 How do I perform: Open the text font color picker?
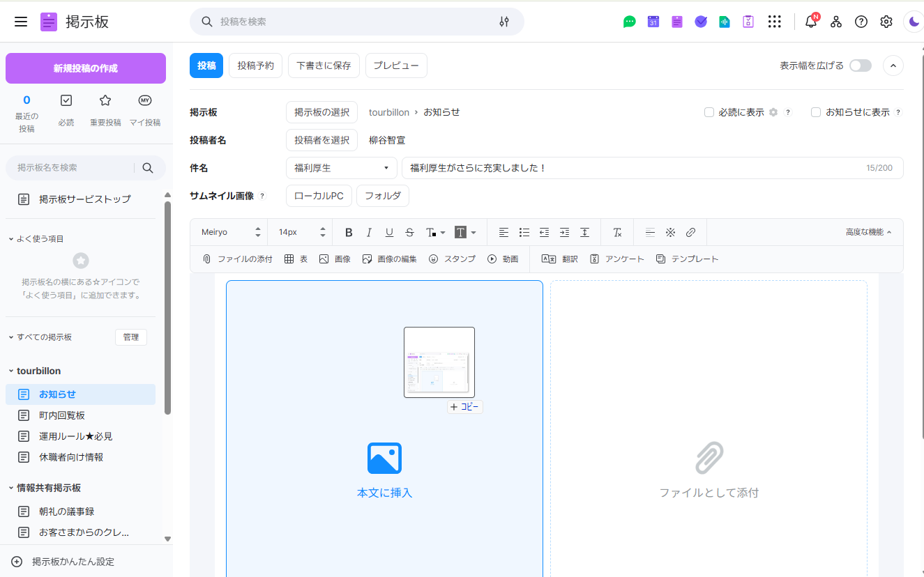click(432, 232)
